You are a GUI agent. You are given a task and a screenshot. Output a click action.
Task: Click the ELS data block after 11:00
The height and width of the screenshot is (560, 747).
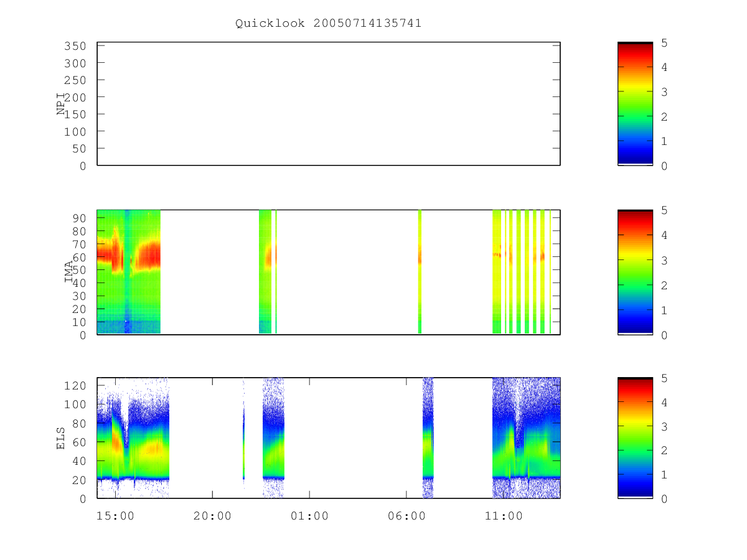(526, 437)
